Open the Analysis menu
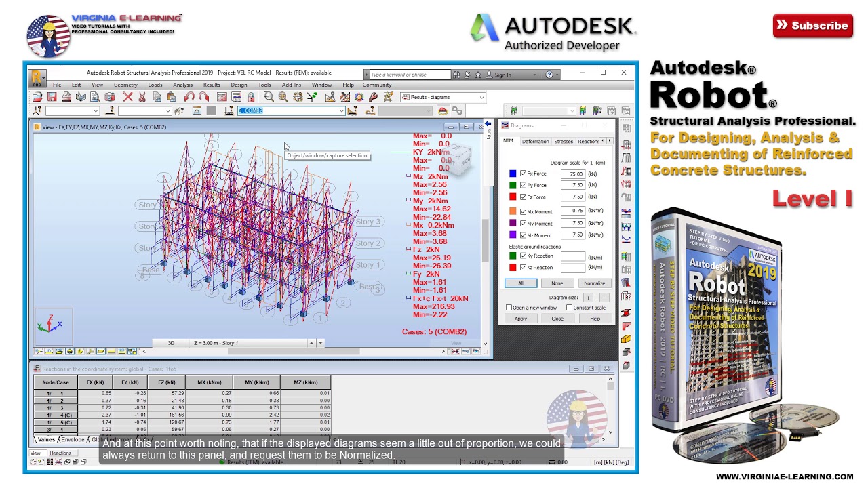The width and height of the screenshot is (868, 488). [182, 85]
